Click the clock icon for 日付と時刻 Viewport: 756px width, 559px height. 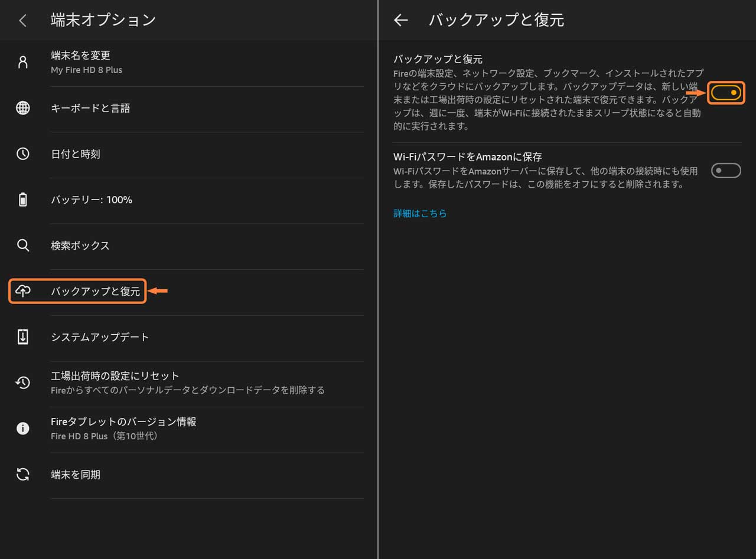click(x=22, y=154)
